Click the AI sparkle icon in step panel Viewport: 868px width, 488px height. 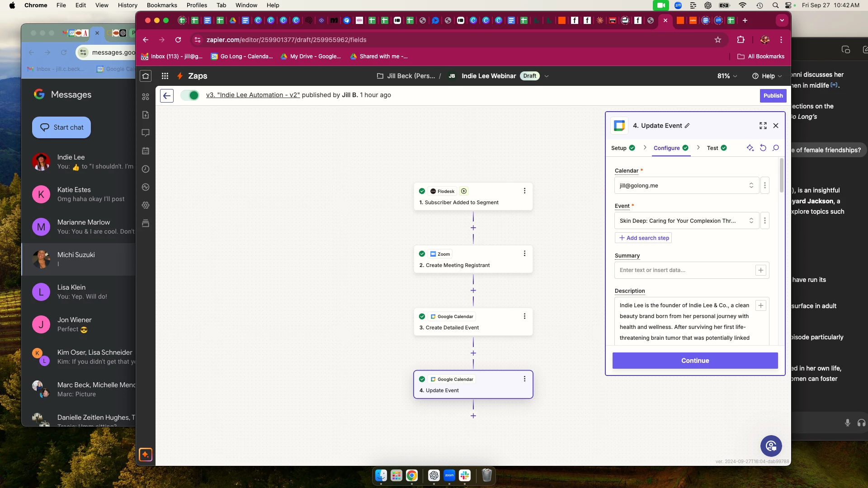(750, 148)
